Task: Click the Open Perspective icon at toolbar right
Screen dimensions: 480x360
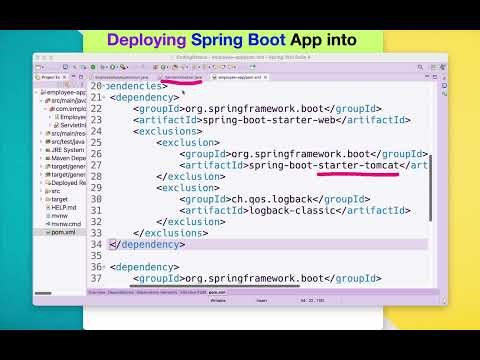Action: pos(433,67)
